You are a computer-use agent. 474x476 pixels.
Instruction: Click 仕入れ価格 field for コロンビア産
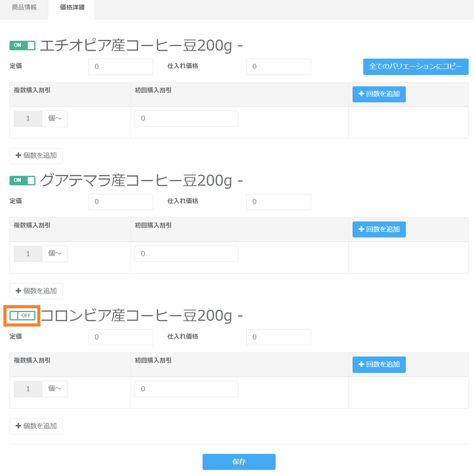(x=278, y=337)
